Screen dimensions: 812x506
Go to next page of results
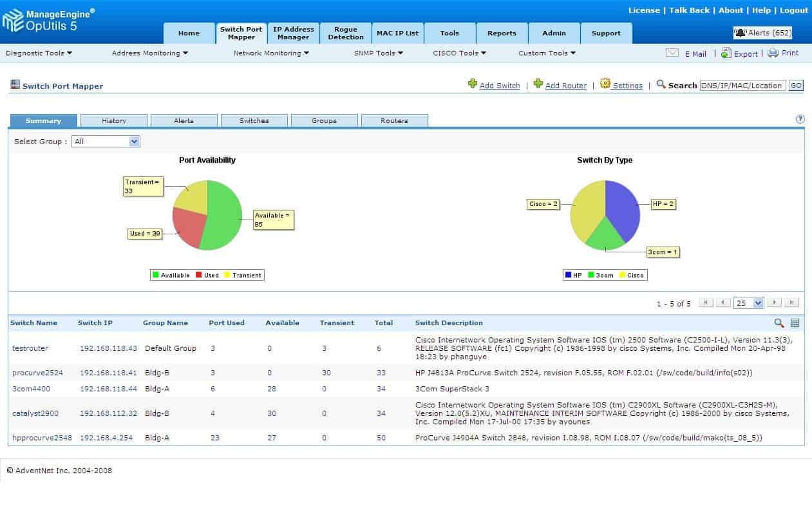(775, 303)
